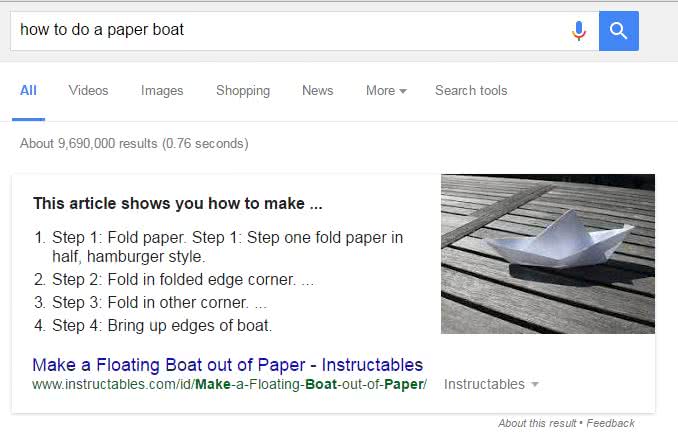Viewport: 678px width, 442px height.
Task: Click the instructables.com green URL
Action: pyautogui.click(x=230, y=384)
